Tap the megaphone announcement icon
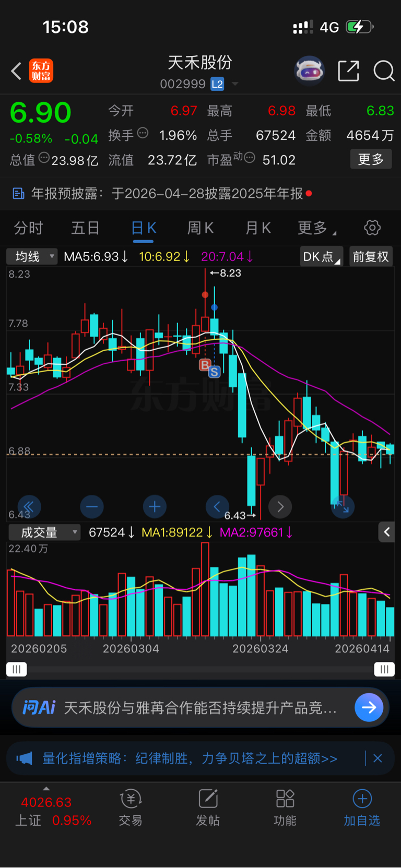401x868 pixels. (24, 758)
